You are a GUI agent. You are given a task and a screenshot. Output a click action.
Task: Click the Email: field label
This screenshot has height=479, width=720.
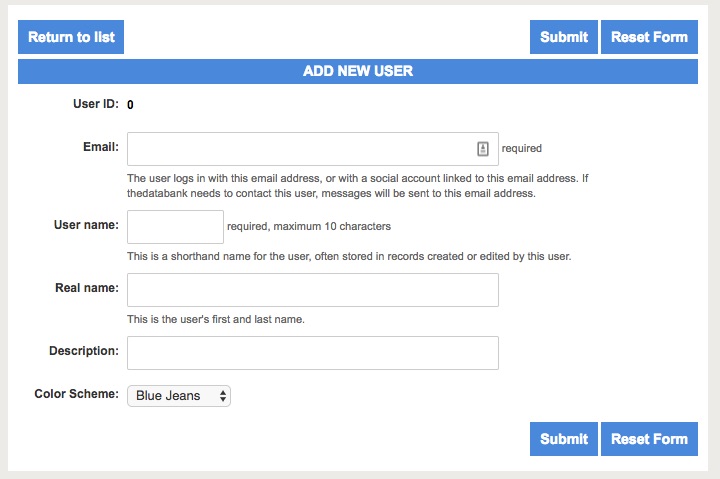[101, 147]
